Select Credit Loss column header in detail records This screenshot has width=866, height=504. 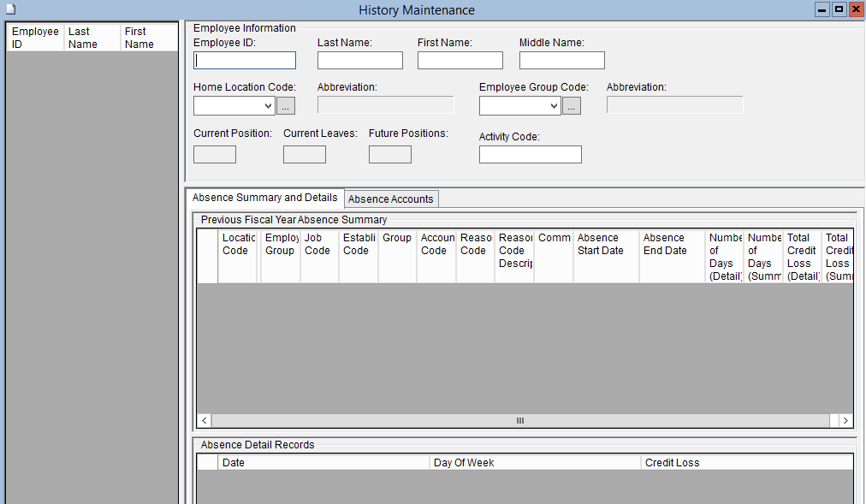746,463
